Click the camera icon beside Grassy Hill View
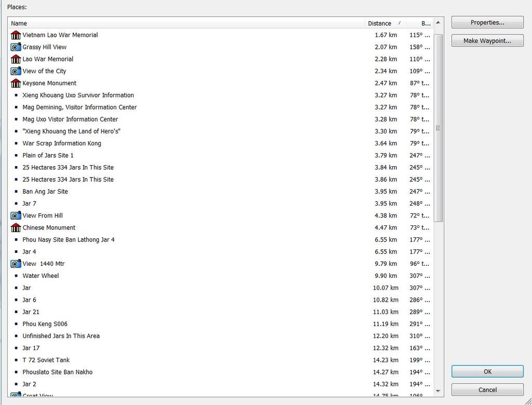The width and height of the screenshot is (532, 405). click(x=16, y=47)
